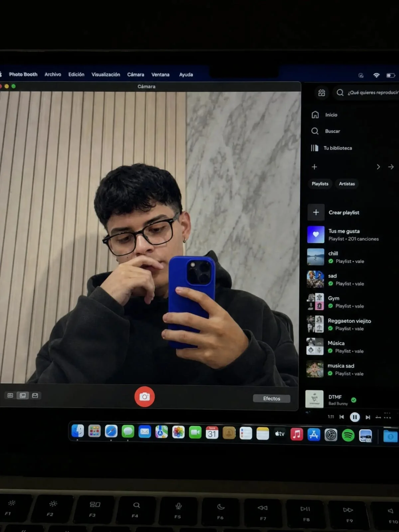Click Crear playlist button

pos(334,212)
